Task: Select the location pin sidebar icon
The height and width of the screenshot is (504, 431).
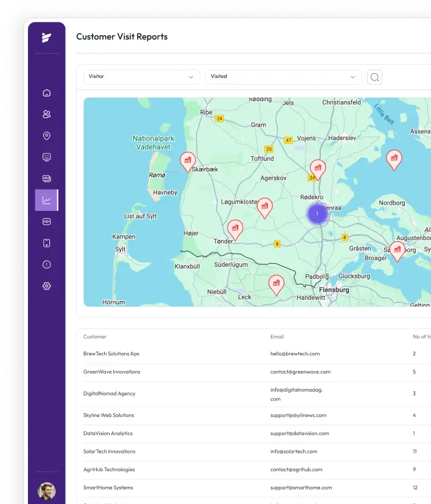Action: 47,136
